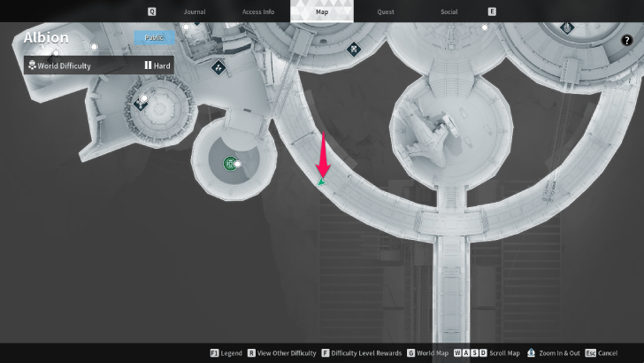The width and height of the screenshot is (644, 363).
Task: Show Difficulty Level Rewards
Action: click(x=361, y=353)
